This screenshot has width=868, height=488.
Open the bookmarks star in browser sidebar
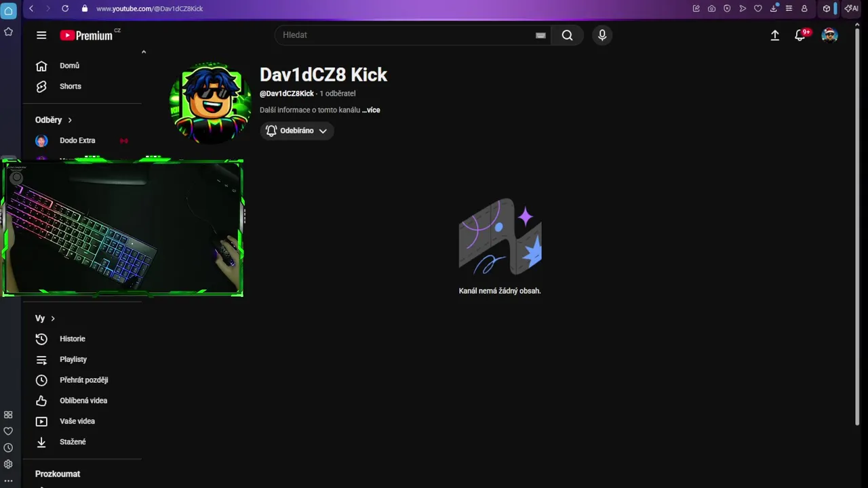click(x=8, y=32)
